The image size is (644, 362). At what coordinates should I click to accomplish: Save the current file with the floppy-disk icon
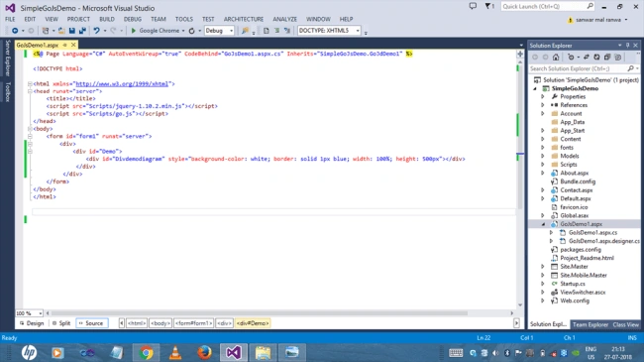click(72, 31)
